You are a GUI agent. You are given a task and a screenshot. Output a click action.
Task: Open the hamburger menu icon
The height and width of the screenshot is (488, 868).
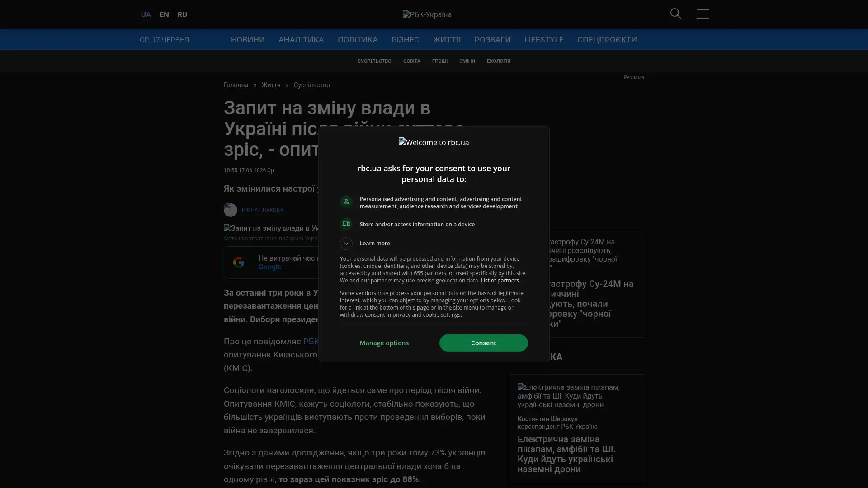tap(703, 14)
